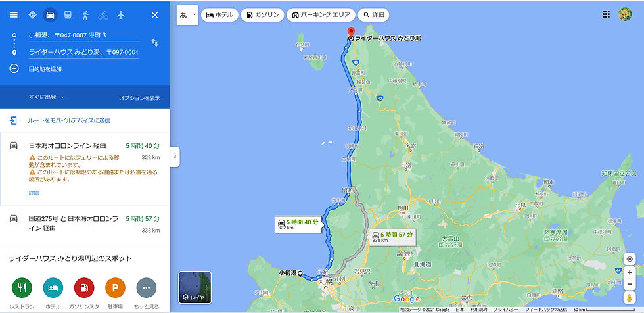Switch to public transit mode
644x313 pixels.
pos(68,15)
